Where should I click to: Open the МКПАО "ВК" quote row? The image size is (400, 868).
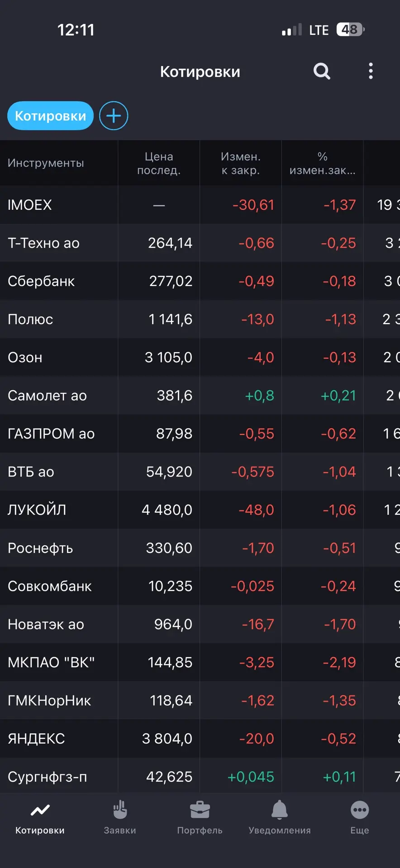[x=200, y=662]
